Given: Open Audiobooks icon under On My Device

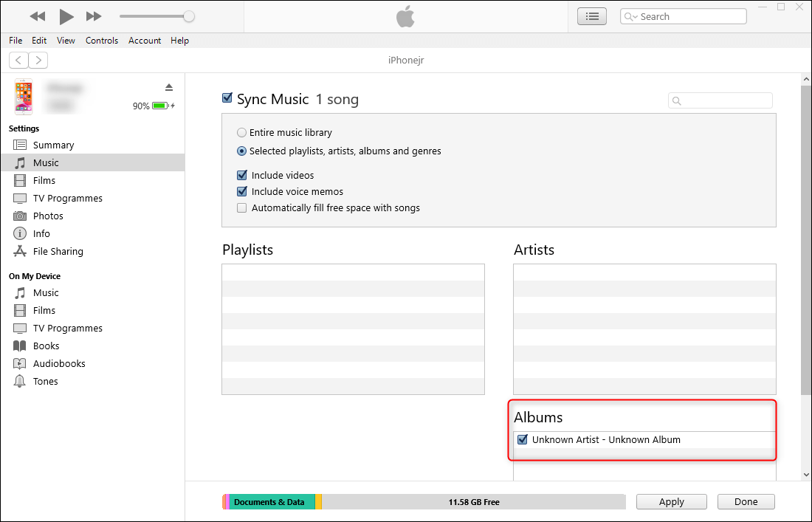Looking at the screenshot, I should (20, 363).
